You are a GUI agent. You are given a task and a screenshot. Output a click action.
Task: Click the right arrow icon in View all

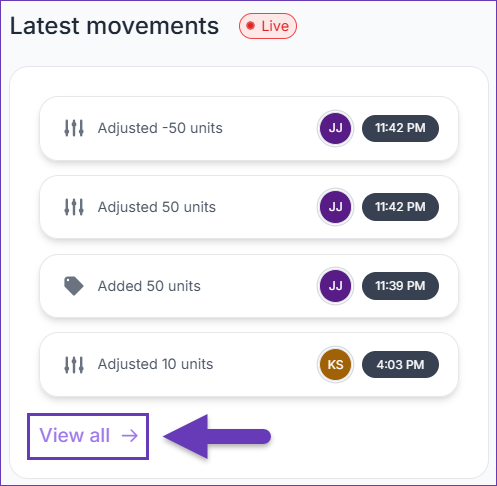point(130,435)
